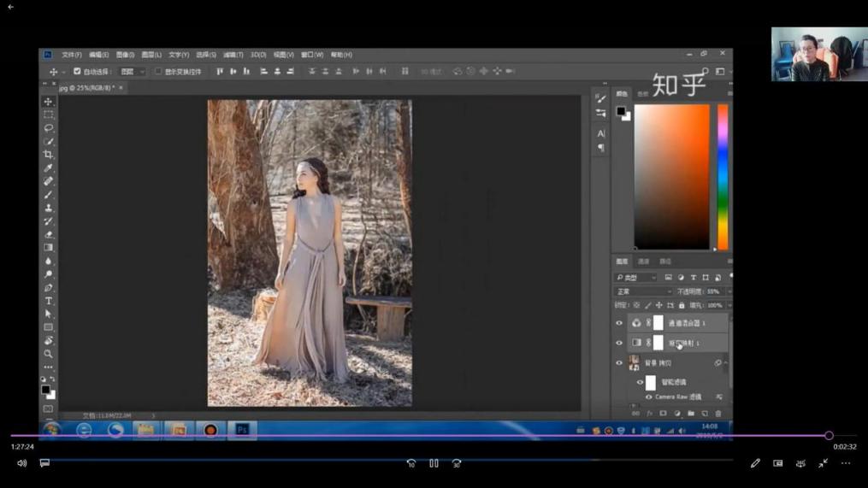Hide the Channel Mixer 1 layer

[619, 324]
